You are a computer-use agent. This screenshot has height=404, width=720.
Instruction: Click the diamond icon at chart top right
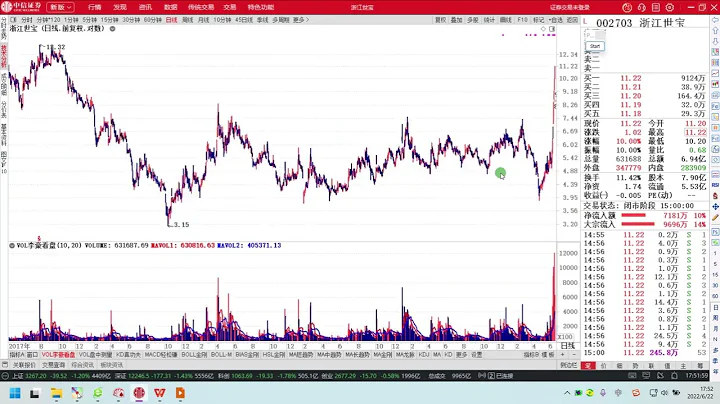click(x=543, y=28)
